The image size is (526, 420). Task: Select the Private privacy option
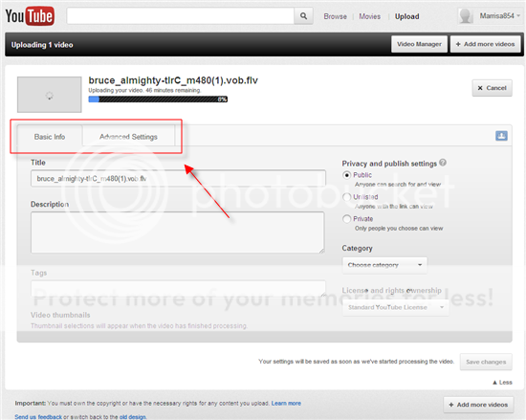pos(347,219)
